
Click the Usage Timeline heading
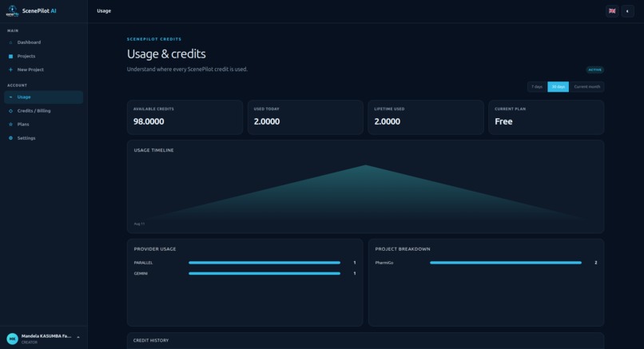tap(153, 150)
